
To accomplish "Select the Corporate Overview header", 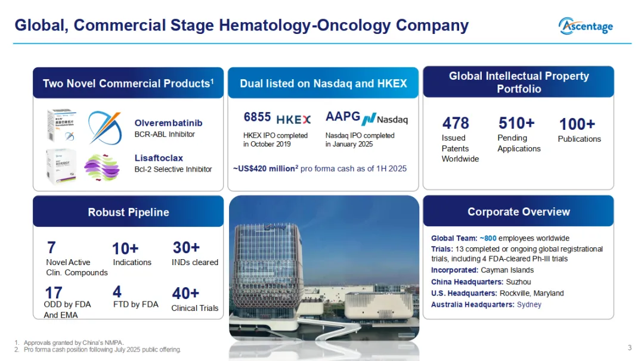I will coord(518,211).
